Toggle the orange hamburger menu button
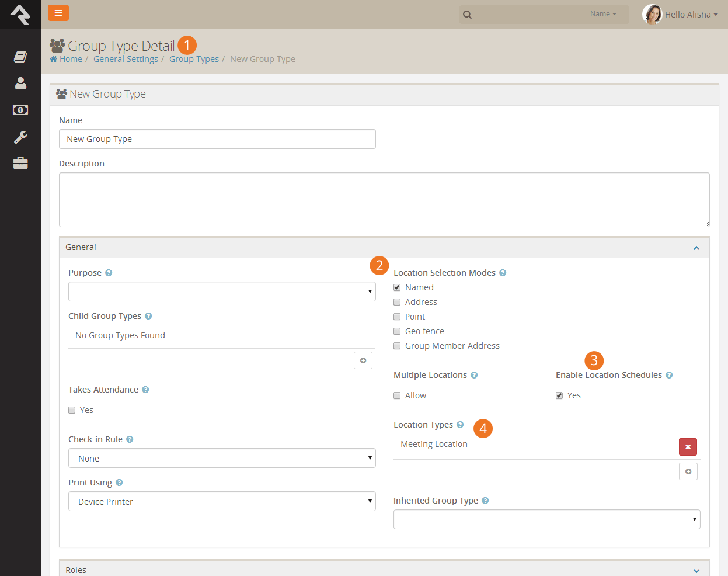The height and width of the screenshot is (576, 728). click(58, 13)
